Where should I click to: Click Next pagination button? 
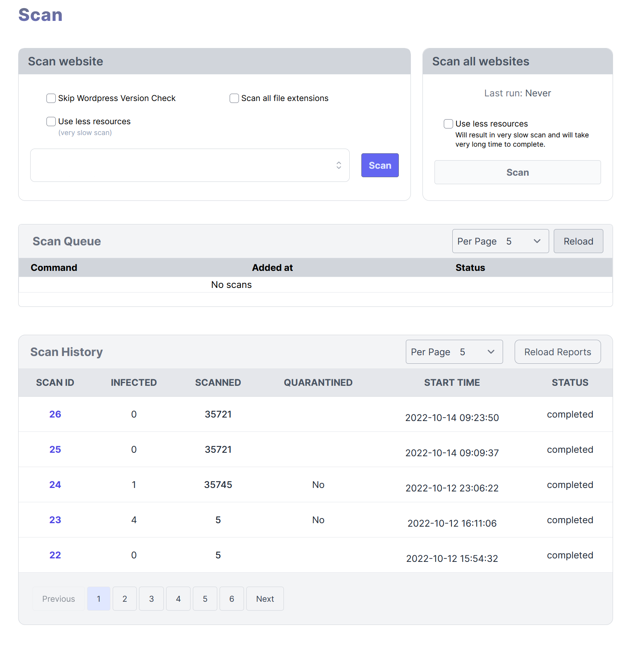pyautogui.click(x=265, y=599)
